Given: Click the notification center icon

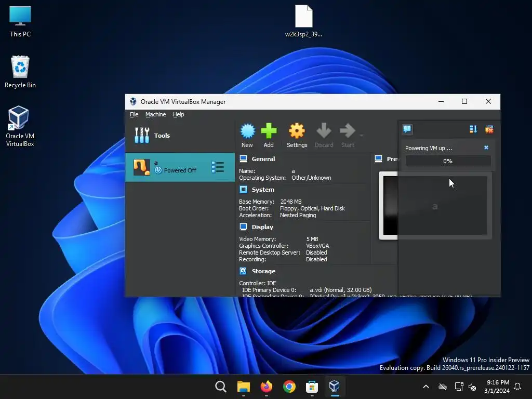Looking at the screenshot, I should (407, 129).
